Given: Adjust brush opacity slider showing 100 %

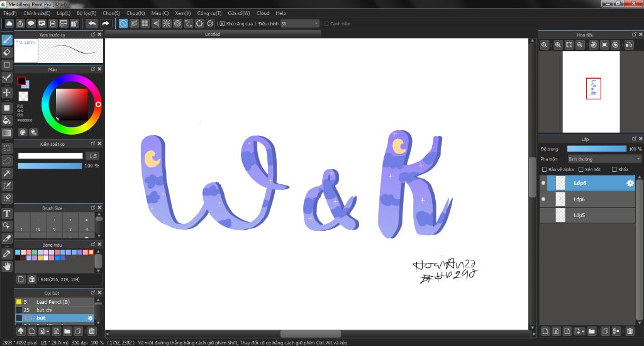Looking at the screenshot, I should [x=50, y=166].
